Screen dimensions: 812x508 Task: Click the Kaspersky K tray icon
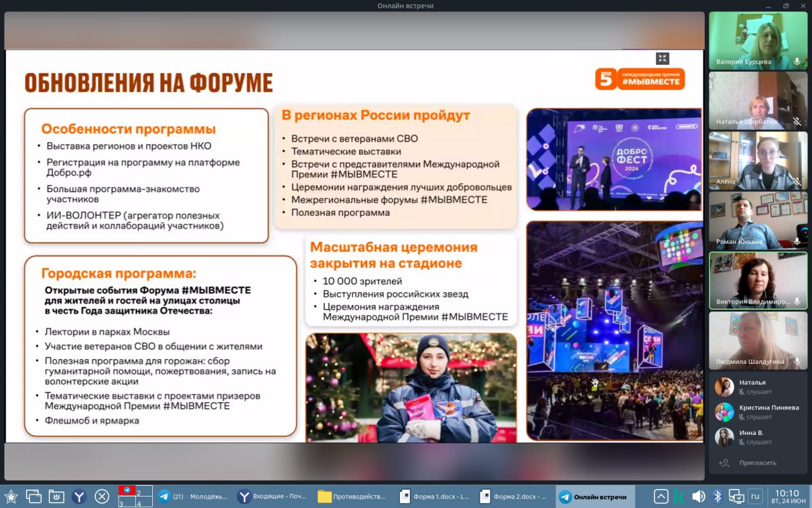click(x=680, y=497)
